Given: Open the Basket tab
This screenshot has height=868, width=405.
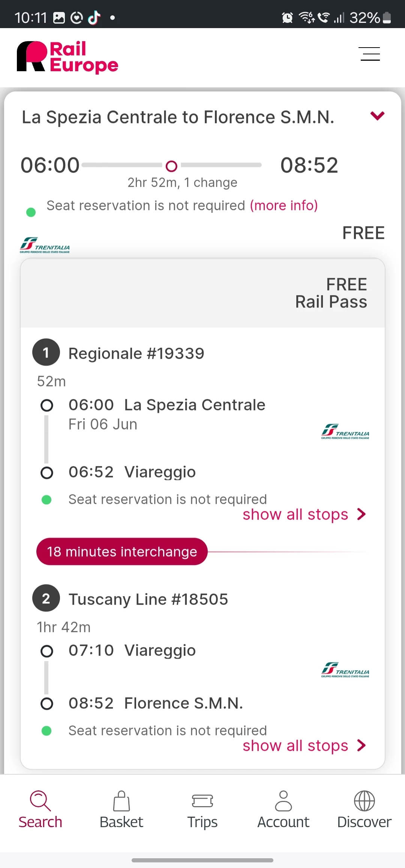Looking at the screenshot, I should (x=121, y=810).
